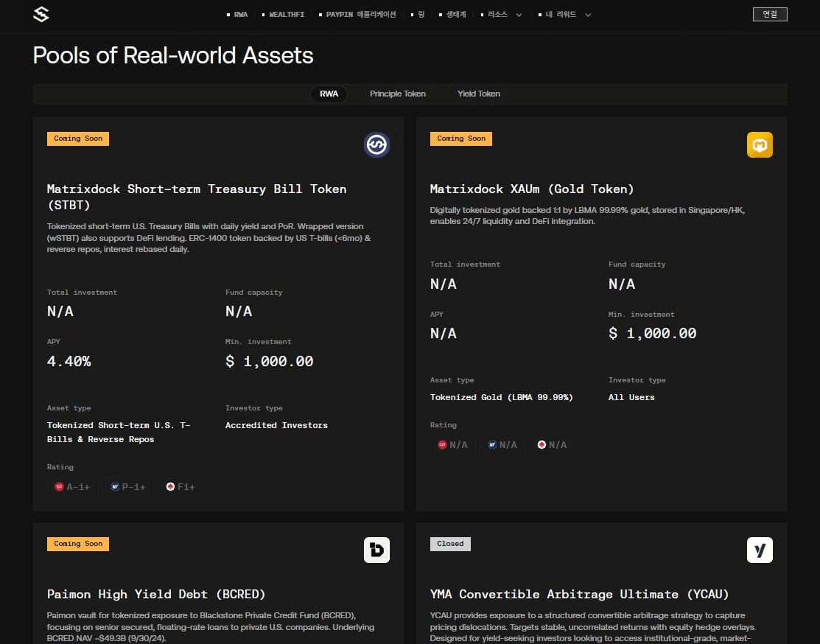The width and height of the screenshot is (820, 644).
Task: Click the Paimon BCRED description text
Action: click(211, 627)
